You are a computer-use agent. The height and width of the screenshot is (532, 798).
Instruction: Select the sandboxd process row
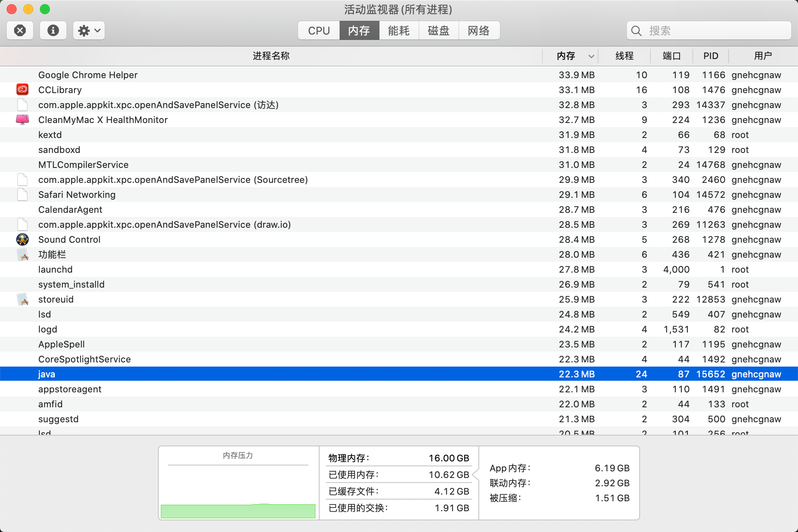(x=399, y=150)
